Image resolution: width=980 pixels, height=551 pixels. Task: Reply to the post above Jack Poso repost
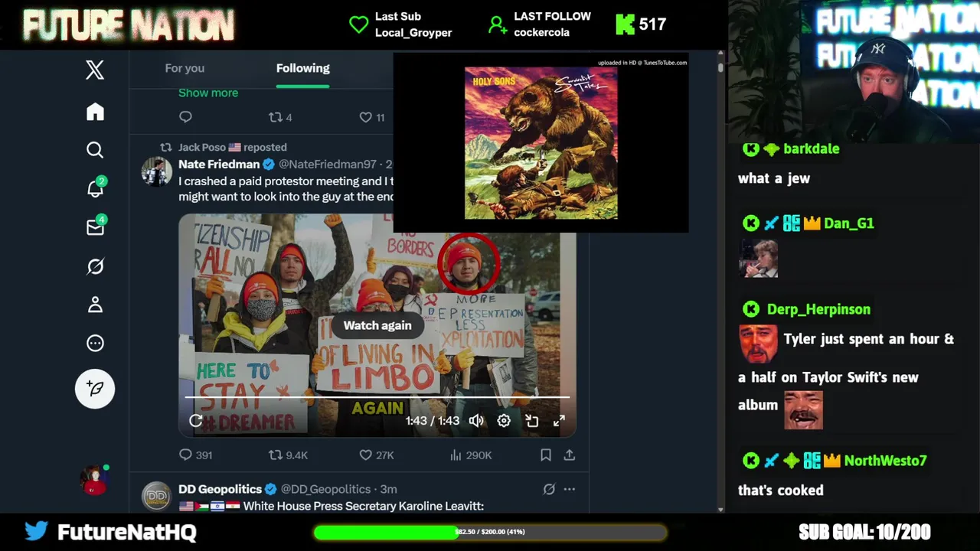tap(185, 117)
